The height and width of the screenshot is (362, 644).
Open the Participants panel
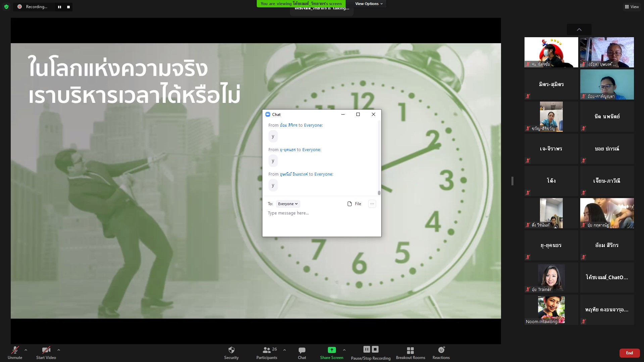click(267, 350)
